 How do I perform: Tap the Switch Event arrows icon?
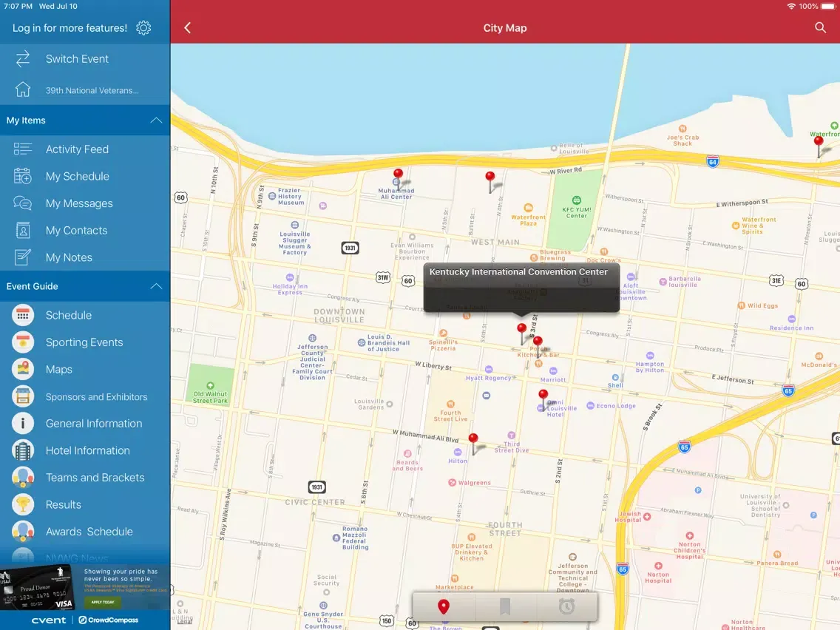click(22, 59)
